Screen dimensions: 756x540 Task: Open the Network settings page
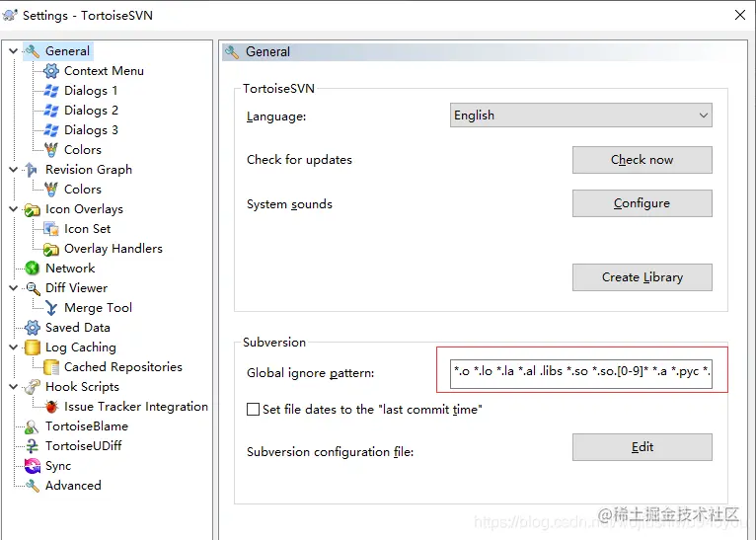click(x=70, y=269)
